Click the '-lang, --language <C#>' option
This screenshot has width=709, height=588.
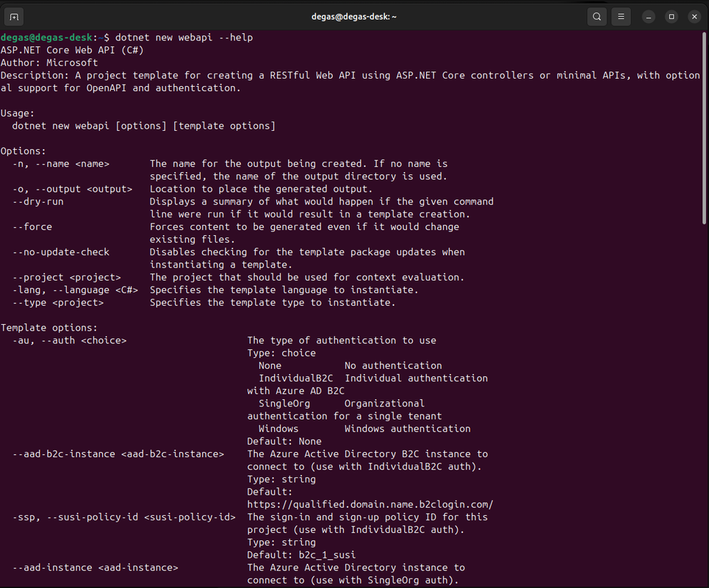(x=75, y=290)
